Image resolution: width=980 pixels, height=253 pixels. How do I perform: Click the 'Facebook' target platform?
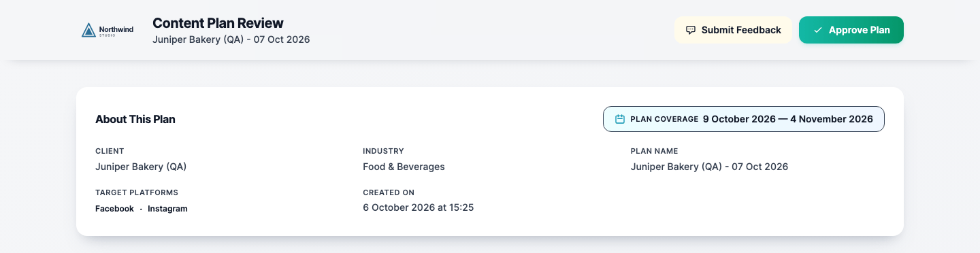pos(114,209)
